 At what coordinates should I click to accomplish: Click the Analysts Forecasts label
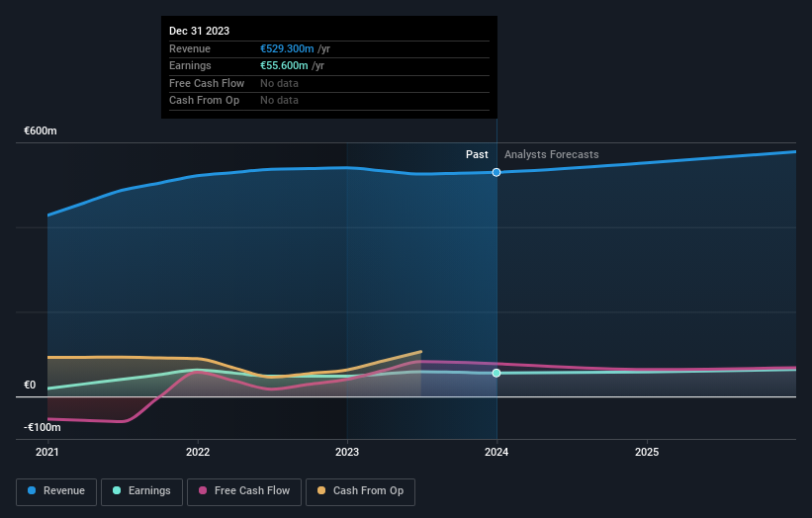coord(552,154)
